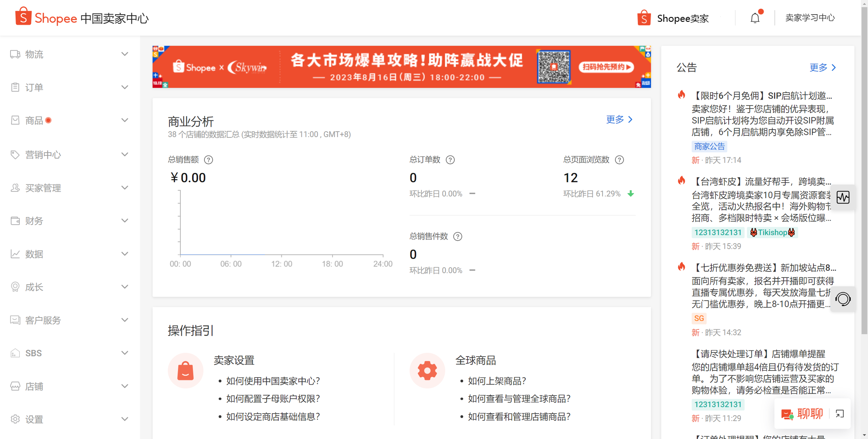The height and width of the screenshot is (439, 868).
Task: Open link 如何设定商店基础信息?
Action: tap(273, 417)
